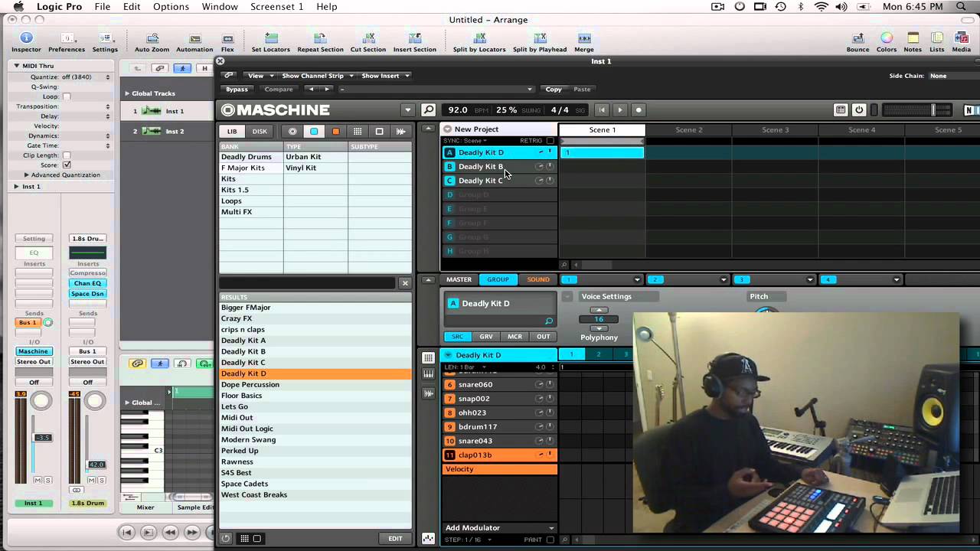Open the Screenset 1 menu
This screenshot has width=980, height=551.
[276, 7]
